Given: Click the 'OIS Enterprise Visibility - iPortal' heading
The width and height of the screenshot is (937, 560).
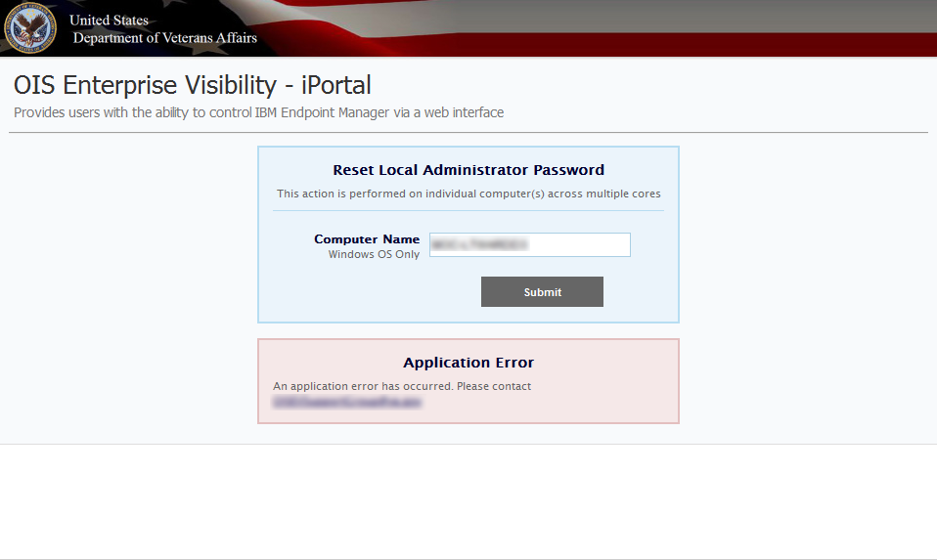Looking at the screenshot, I should (x=193, y=85).
